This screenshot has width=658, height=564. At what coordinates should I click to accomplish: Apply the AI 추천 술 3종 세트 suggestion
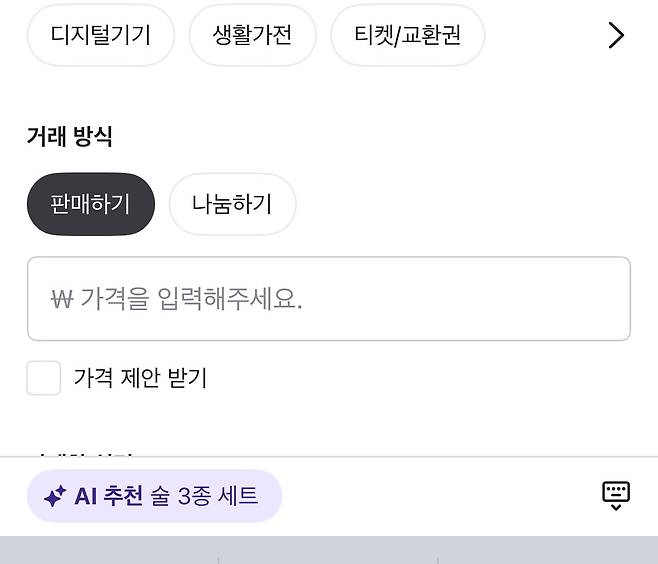pos(155,496)
